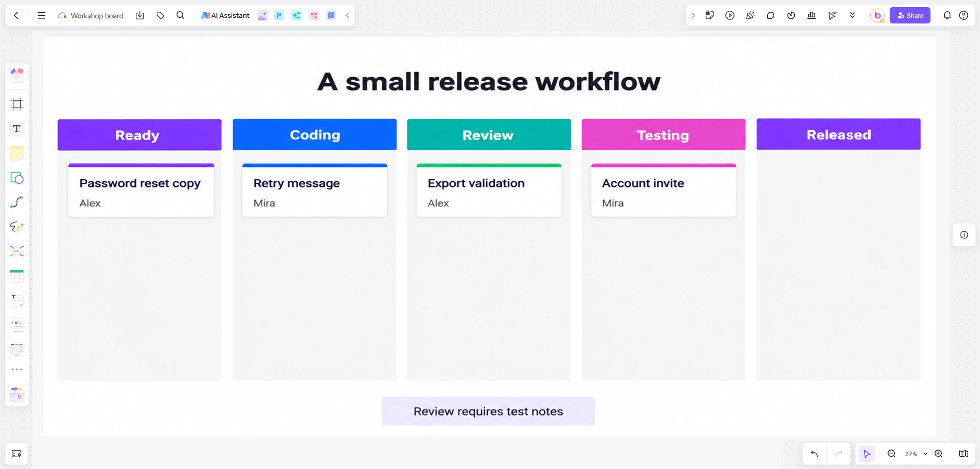Open the AI Assistant

225,15
